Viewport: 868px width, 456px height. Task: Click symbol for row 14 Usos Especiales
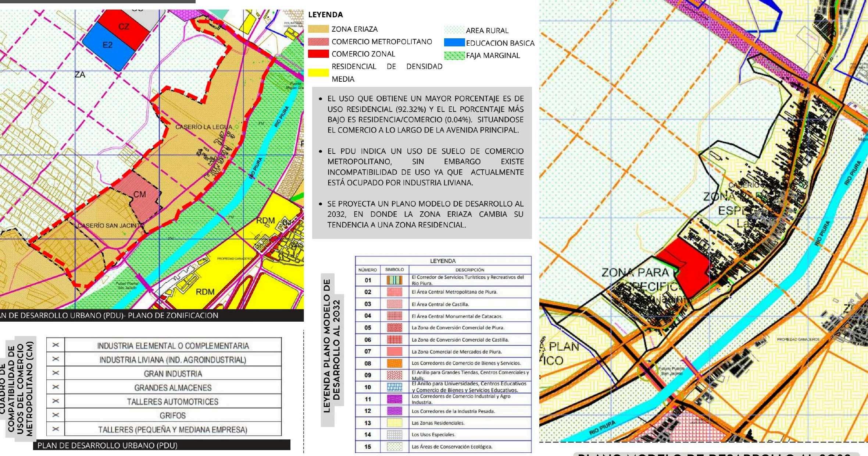[394, 435]
